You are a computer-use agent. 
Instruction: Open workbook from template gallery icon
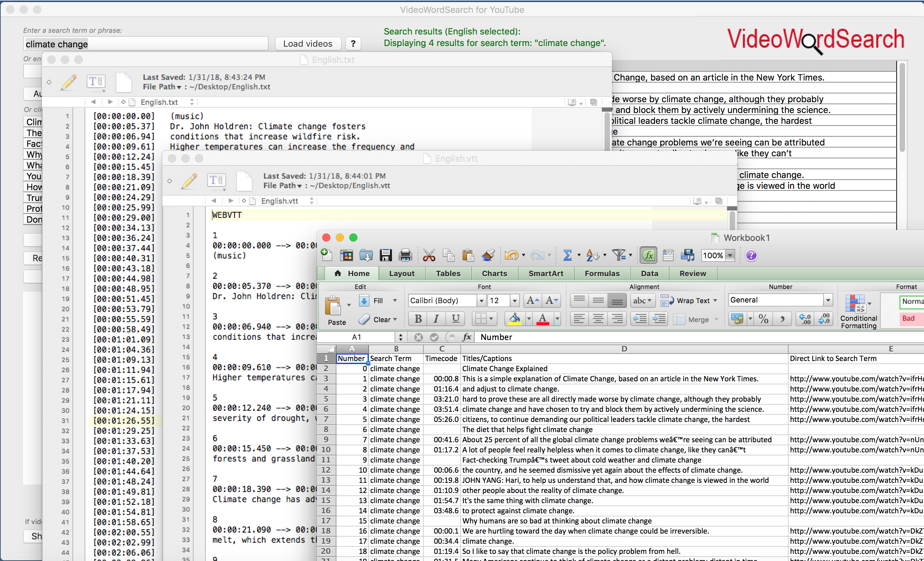pos(346,255)
